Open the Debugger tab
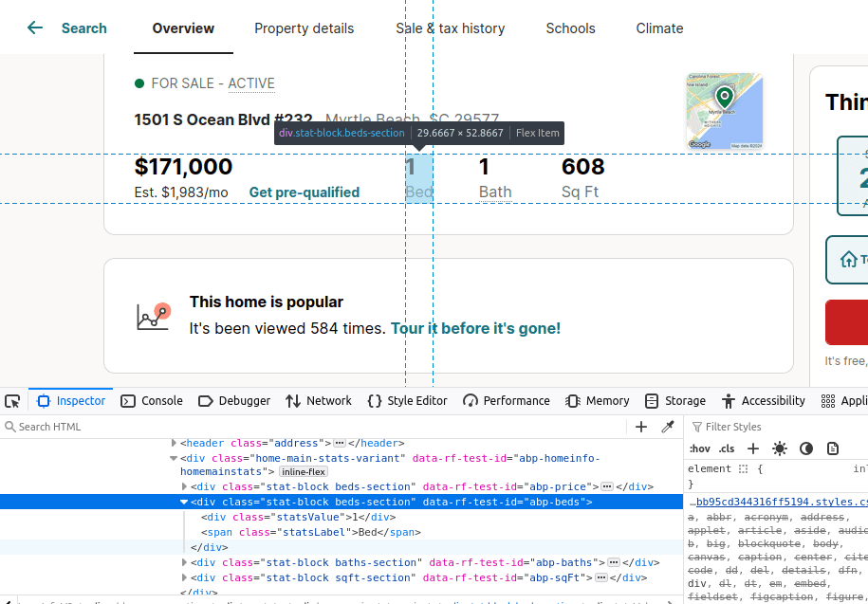Viewport: 868px width, 604px height. pyautogui.click(x=234, y=401)
